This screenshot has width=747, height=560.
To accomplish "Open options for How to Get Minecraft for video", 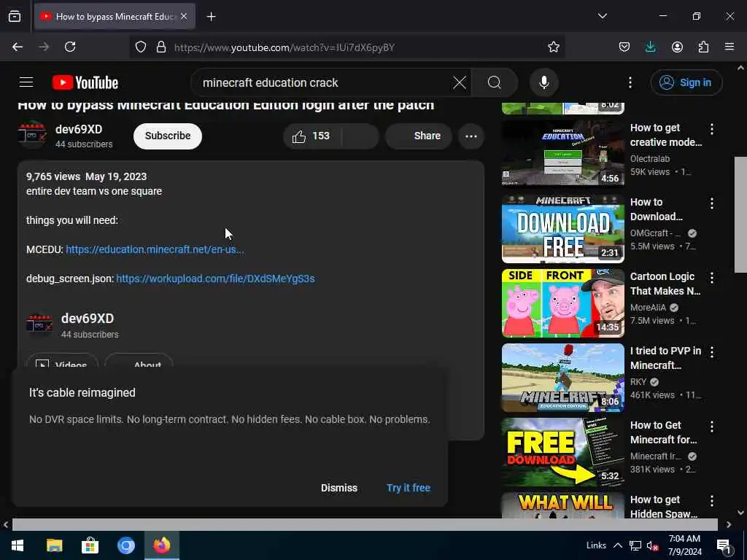I will point(712,426).
